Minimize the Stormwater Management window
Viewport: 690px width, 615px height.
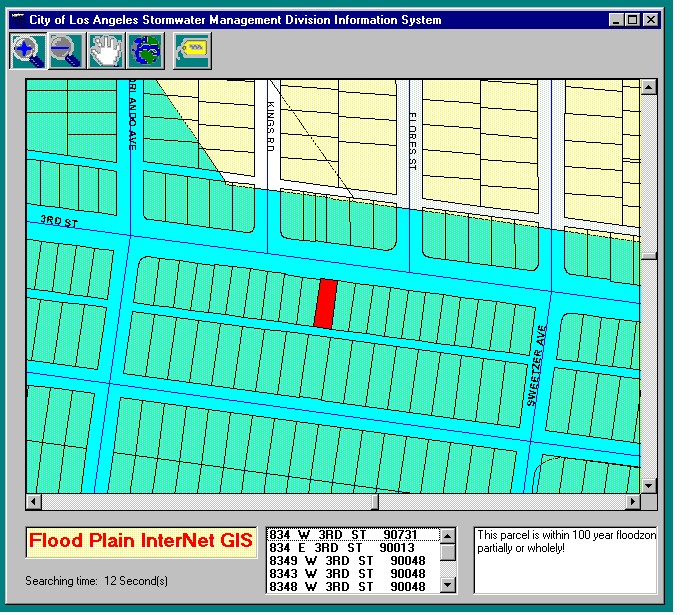coord(616,20)
